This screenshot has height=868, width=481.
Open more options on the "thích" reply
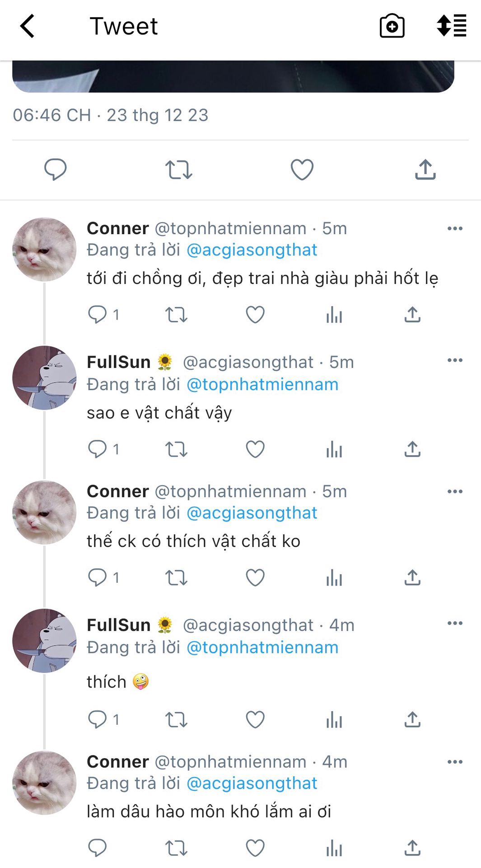tap(454, 623)
